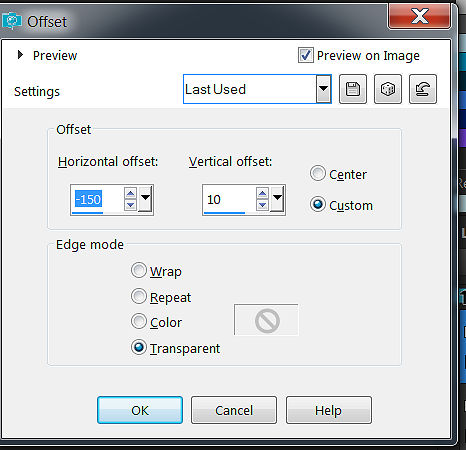
Task: Click the disabled edge color swatch
Action: pos(266,319)
